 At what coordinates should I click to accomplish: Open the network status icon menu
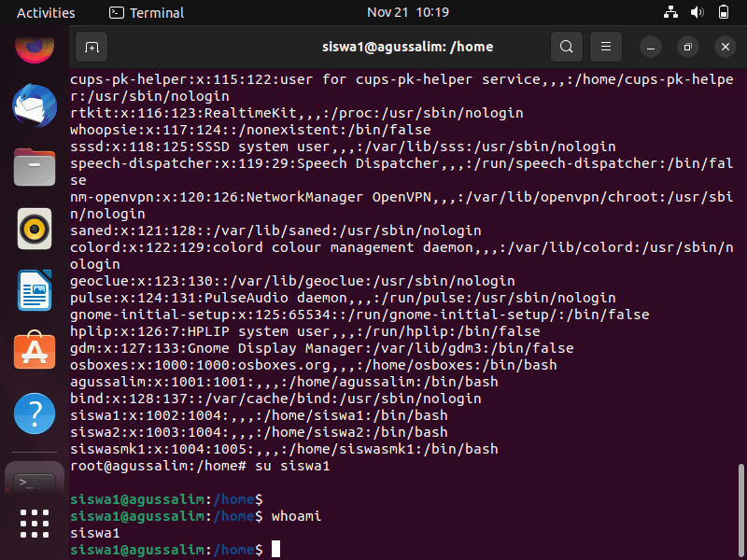coord(670,12)
